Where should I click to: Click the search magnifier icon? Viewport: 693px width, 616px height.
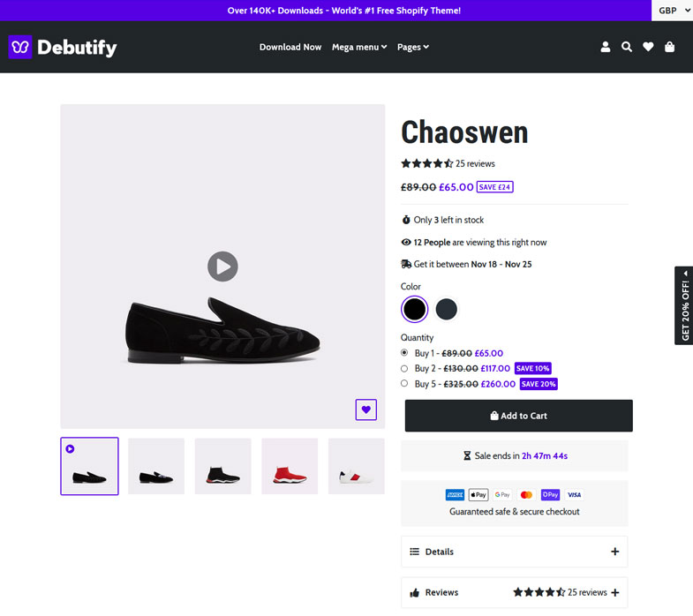click(627, 47)
